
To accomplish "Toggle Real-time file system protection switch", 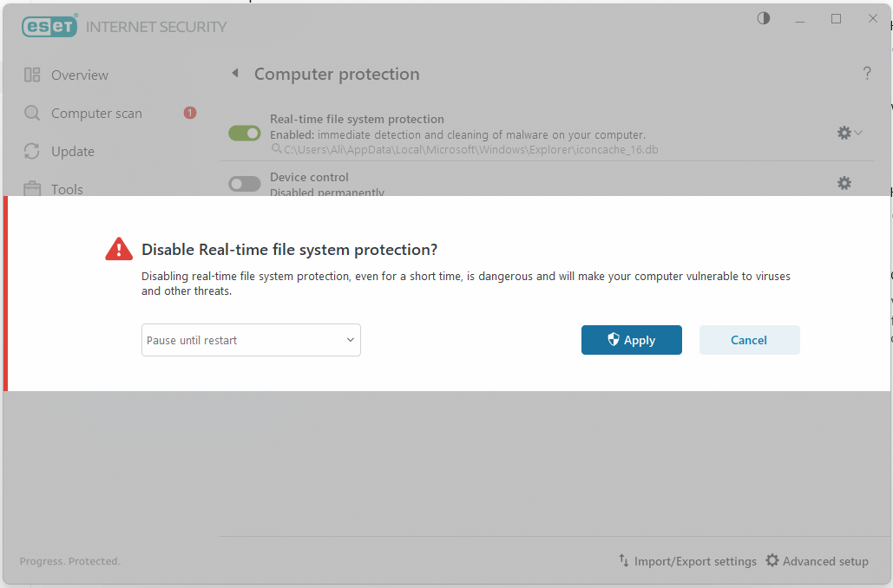I will point(245,133).
